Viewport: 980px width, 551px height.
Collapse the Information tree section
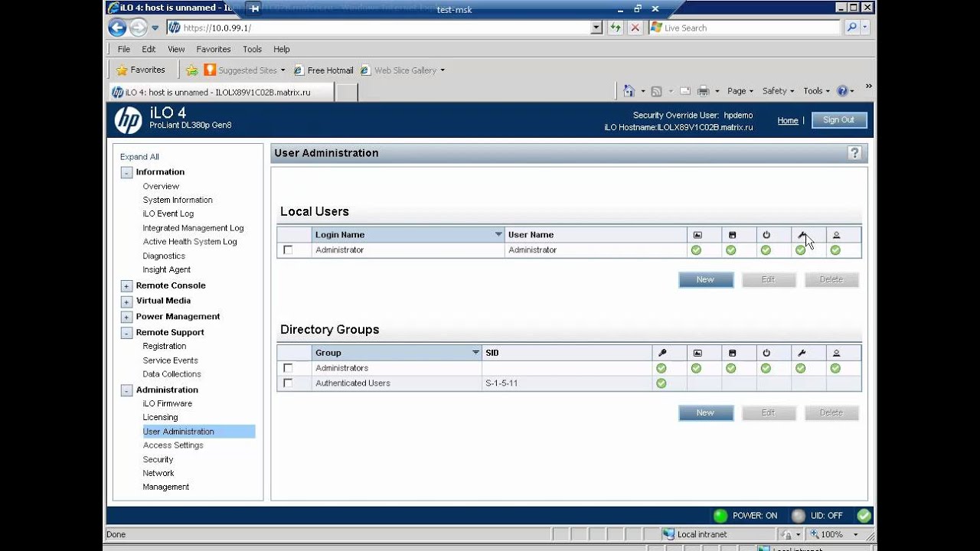[126, 173]
